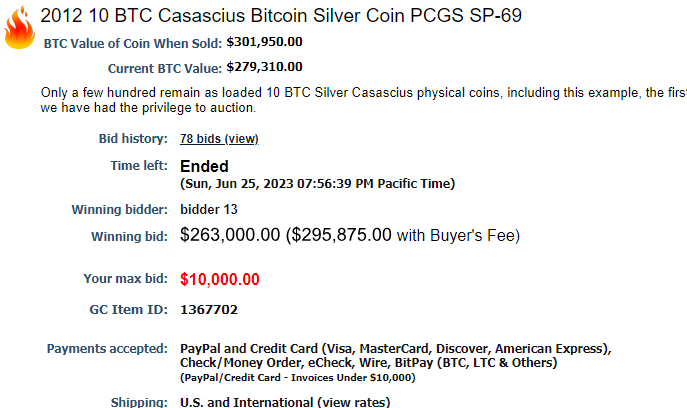
Task: Click the Bid history label
Action: tap(133, 139)
